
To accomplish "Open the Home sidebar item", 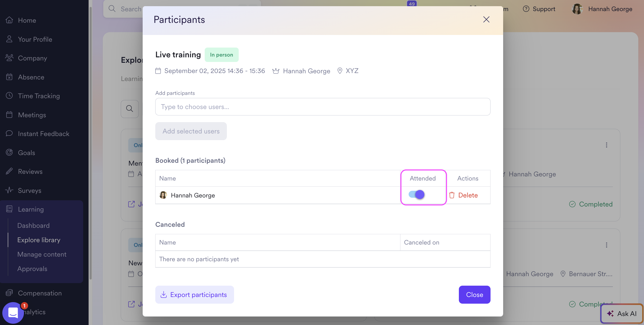I will pos(27,20).
